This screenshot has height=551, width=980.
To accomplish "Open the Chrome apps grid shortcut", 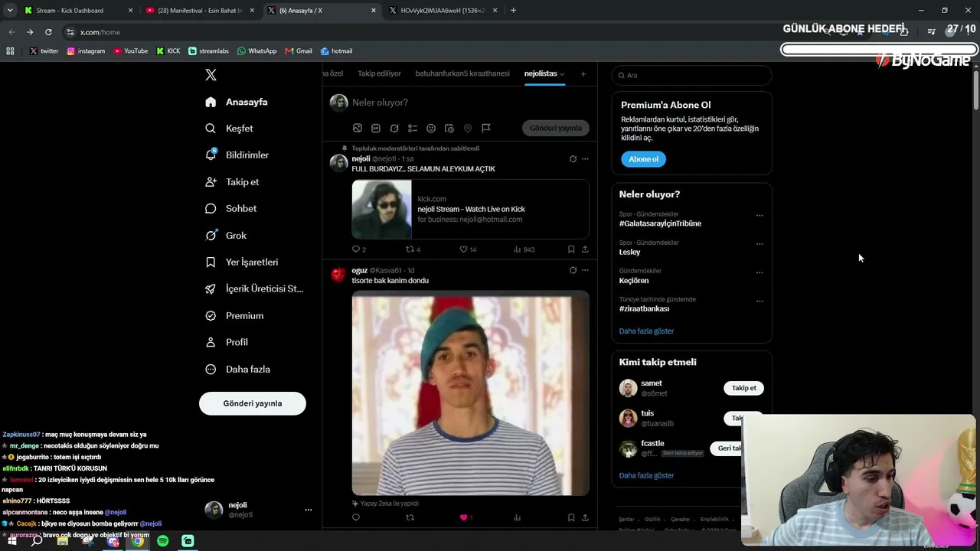I will click(10, 51).
